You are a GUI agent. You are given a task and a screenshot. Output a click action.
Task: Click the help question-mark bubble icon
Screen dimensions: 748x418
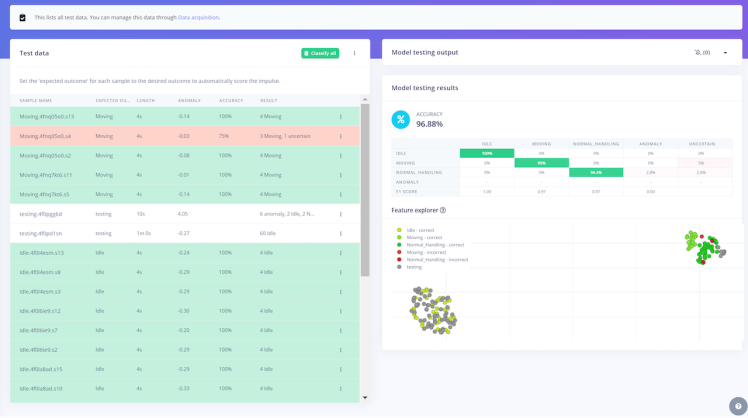tap(738, 406)
